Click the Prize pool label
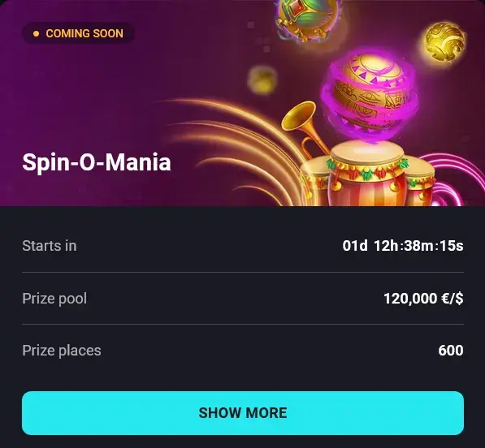 tap(54, 299)
